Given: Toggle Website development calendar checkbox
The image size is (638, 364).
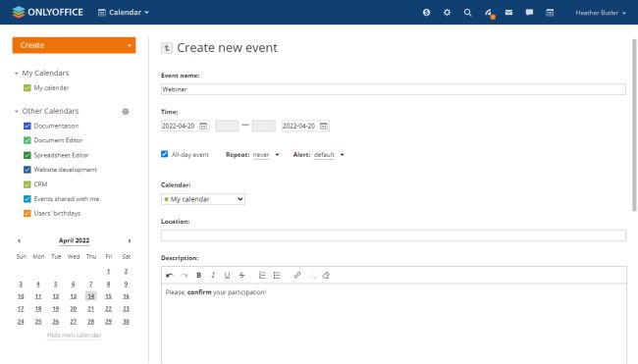Looking at the screenshot, I should pyautogui.click(x=27, y=170).
